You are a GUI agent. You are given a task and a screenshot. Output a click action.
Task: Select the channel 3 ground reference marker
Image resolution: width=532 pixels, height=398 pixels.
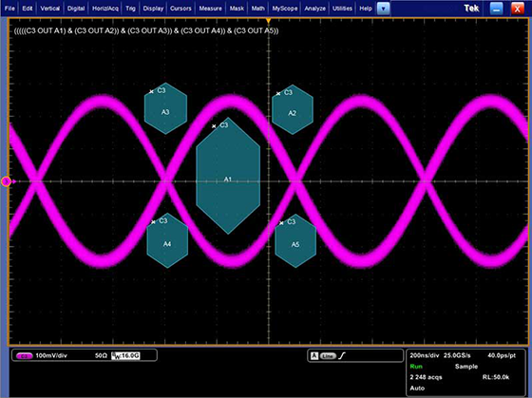click(6, 181)
